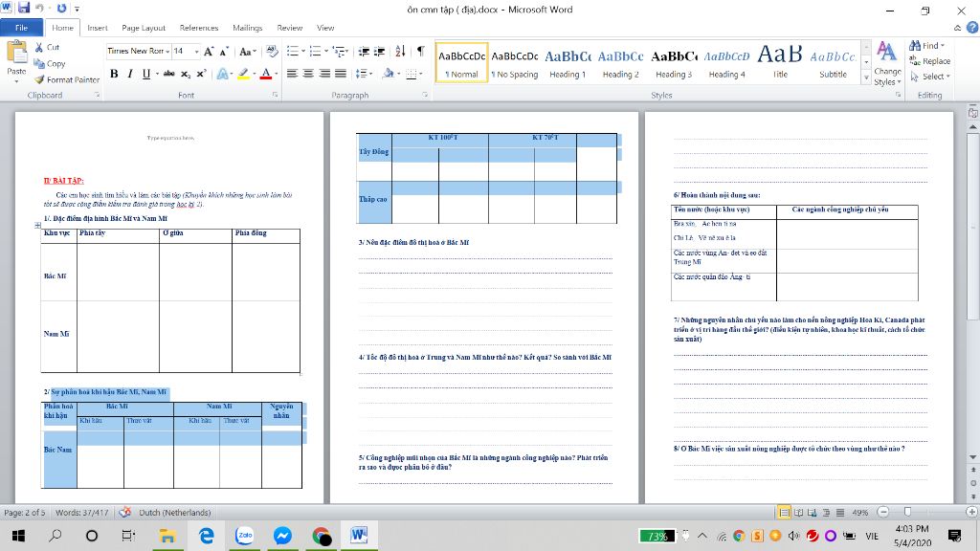The width and height of the screenshot is (980, 551).
Task: Click the Word Help question mark
Action: (972, 28)
